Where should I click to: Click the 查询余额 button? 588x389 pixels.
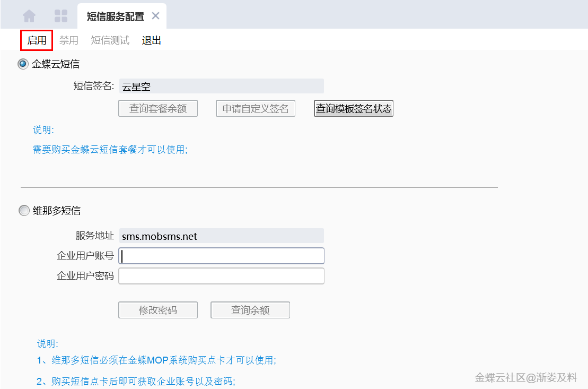click(250, 310)
